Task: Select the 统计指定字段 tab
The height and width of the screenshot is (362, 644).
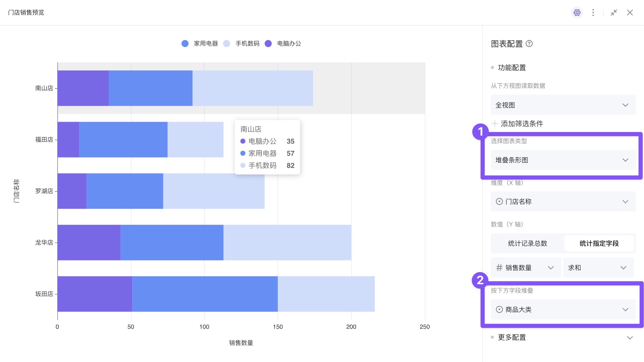Action: [x=599, y=244]
